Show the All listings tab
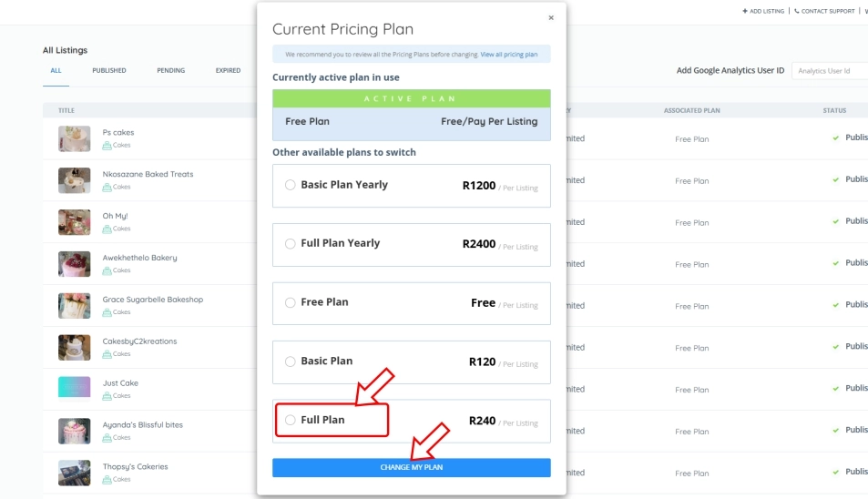This screenshot has height=499, width=868. pyautogui.click(x=56, y=70)
